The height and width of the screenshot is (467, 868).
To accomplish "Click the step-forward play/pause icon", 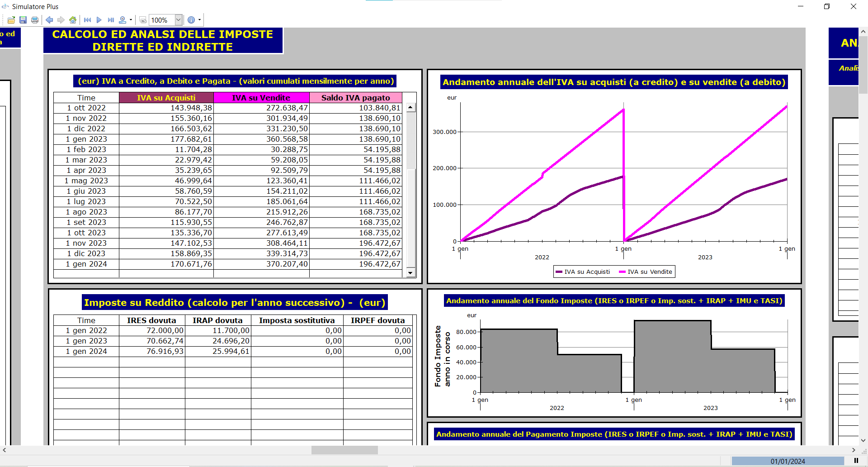I will point(111,20).
